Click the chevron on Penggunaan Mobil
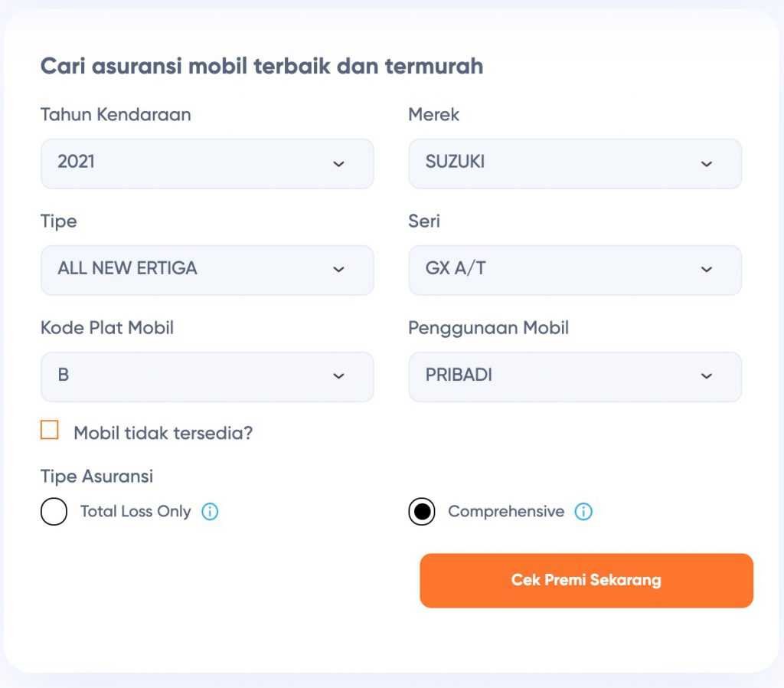Viewport: 784px width, 688px height. pos(707,376)
